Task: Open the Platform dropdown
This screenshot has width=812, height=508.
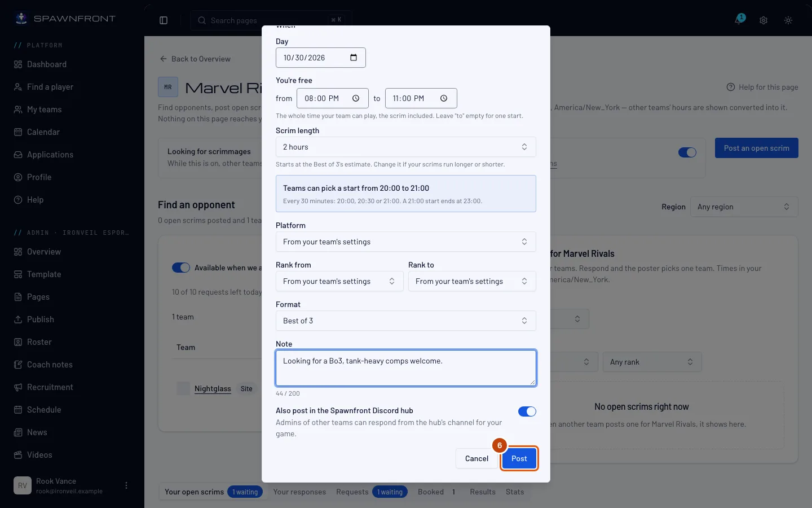Action: pyautogui.click(x=405, y=242)
